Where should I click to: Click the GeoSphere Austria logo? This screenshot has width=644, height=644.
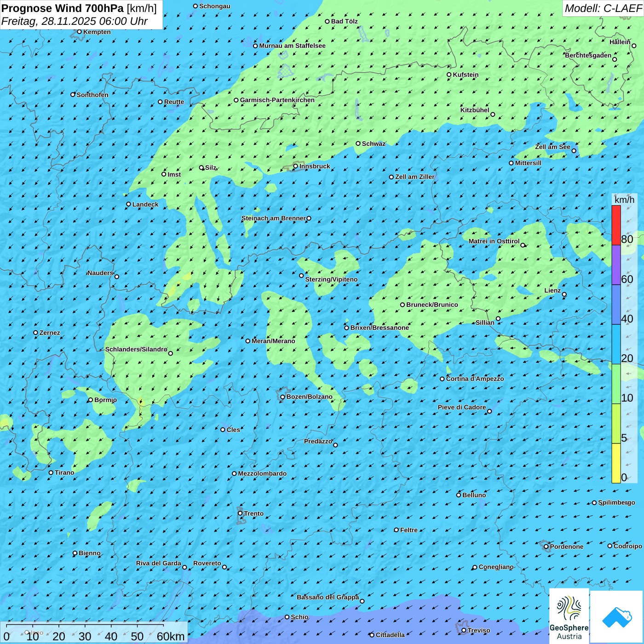click(x=569, y=616)
